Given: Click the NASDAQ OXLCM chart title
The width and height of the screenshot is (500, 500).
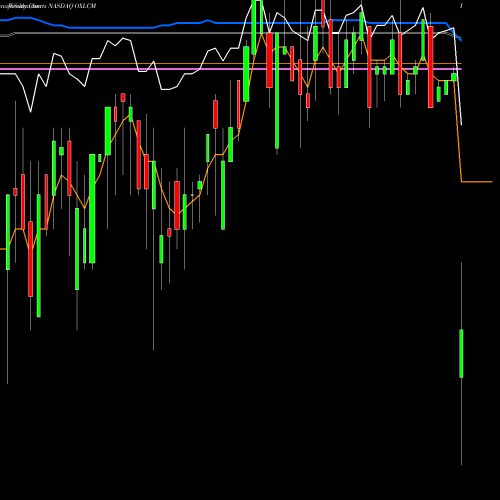Looking at the screenshot, I should coord(72,6).
